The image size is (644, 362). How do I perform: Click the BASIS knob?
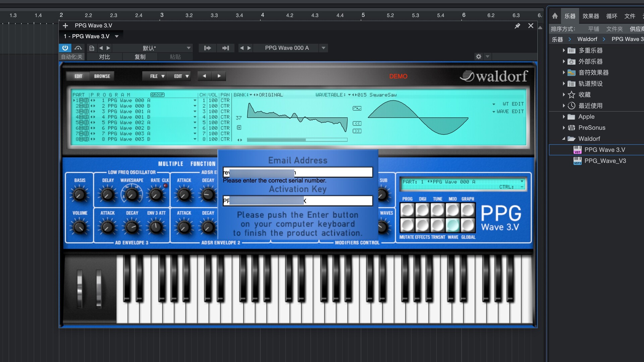(79, 194)
